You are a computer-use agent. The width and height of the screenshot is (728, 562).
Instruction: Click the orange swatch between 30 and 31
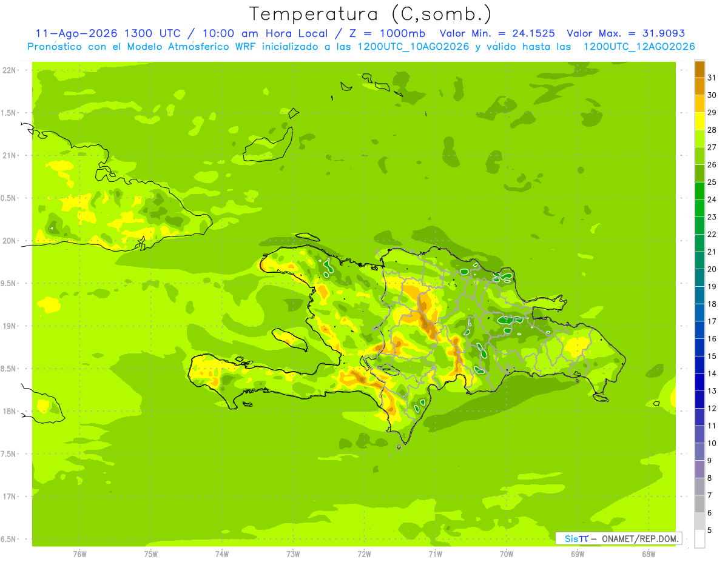point(699,86)
